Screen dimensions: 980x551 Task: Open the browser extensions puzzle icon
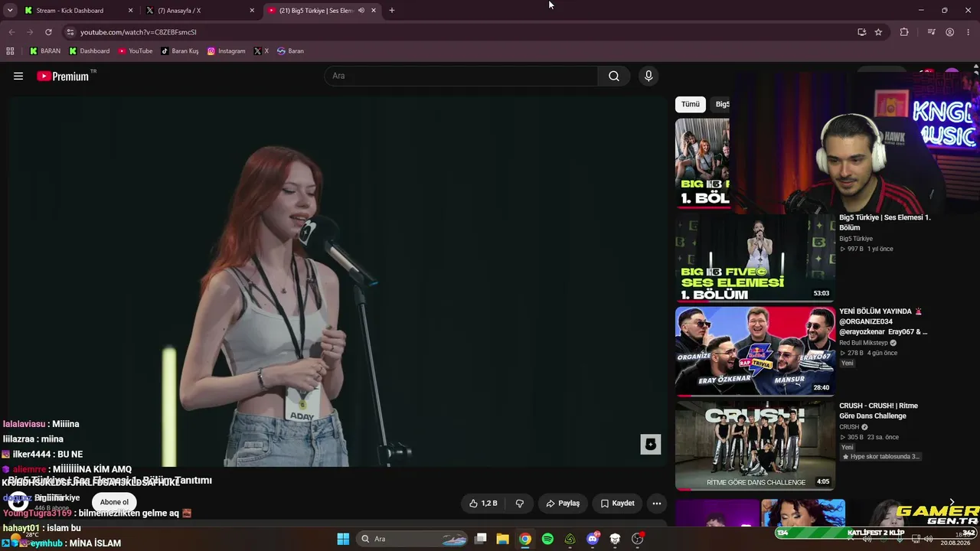pyautogui.click(x=904, y=32)
